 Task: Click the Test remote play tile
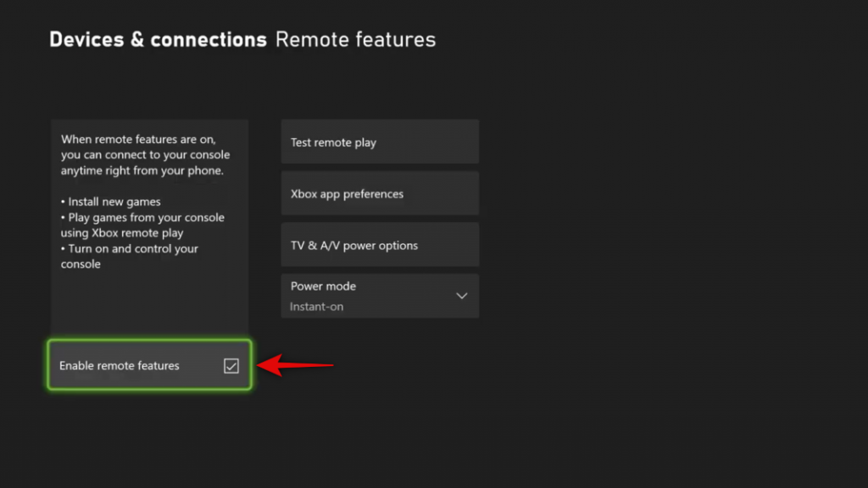pyautogui.click(x=379, y=141)
